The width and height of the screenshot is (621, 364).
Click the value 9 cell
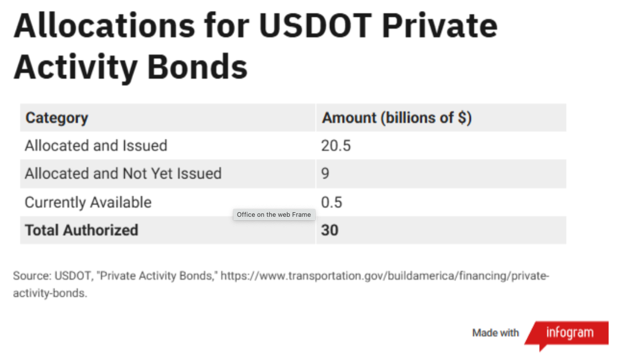coord(325,174)
